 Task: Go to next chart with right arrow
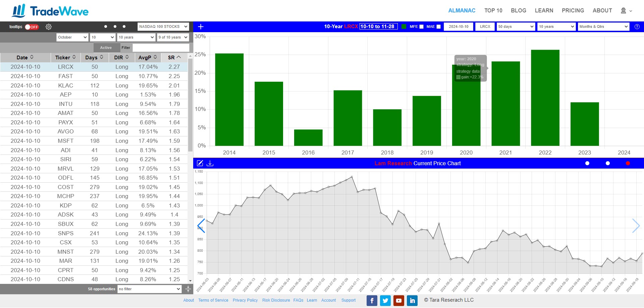(636, 226)
